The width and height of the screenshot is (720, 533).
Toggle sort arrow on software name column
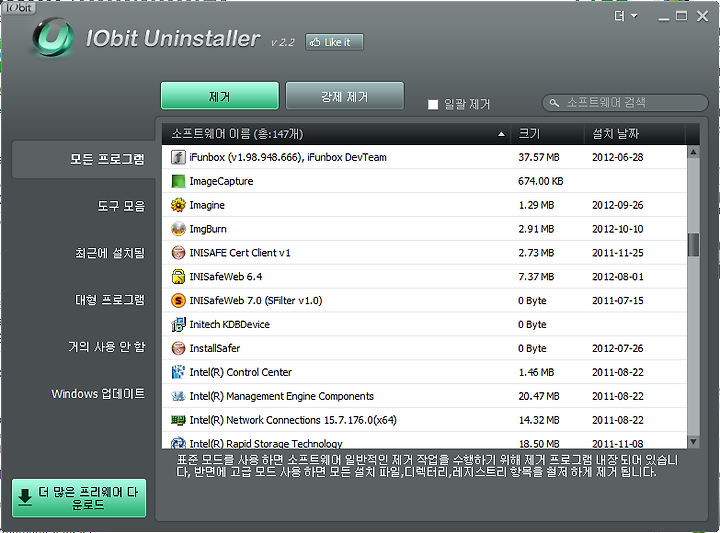pos(501,134)
